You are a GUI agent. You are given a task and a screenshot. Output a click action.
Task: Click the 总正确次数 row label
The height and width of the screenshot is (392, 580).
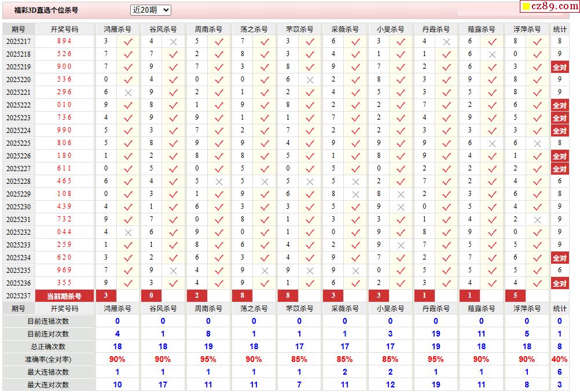pos(49,347)
